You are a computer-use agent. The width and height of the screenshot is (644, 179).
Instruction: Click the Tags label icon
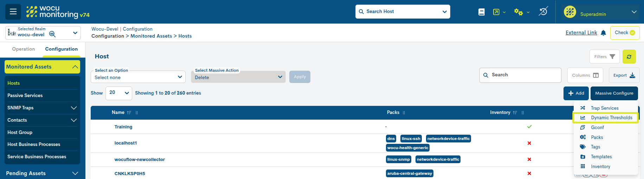pyautogui.click(x=583, y=147)
